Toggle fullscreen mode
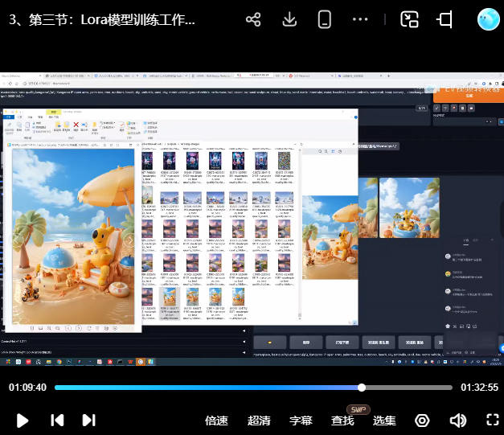This screenshot has height=435, width=504. tap(493, 420)
